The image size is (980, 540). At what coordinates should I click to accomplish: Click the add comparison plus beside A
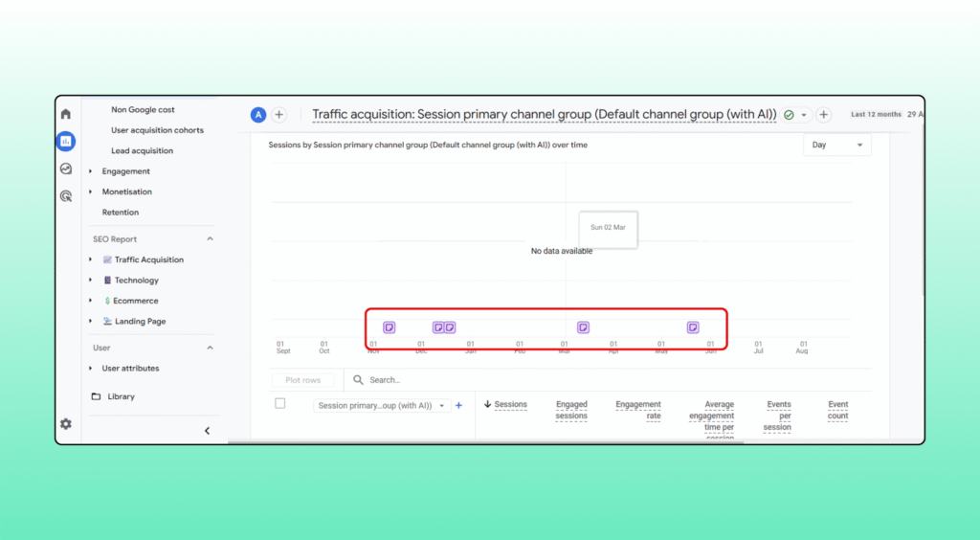point(279,115)
